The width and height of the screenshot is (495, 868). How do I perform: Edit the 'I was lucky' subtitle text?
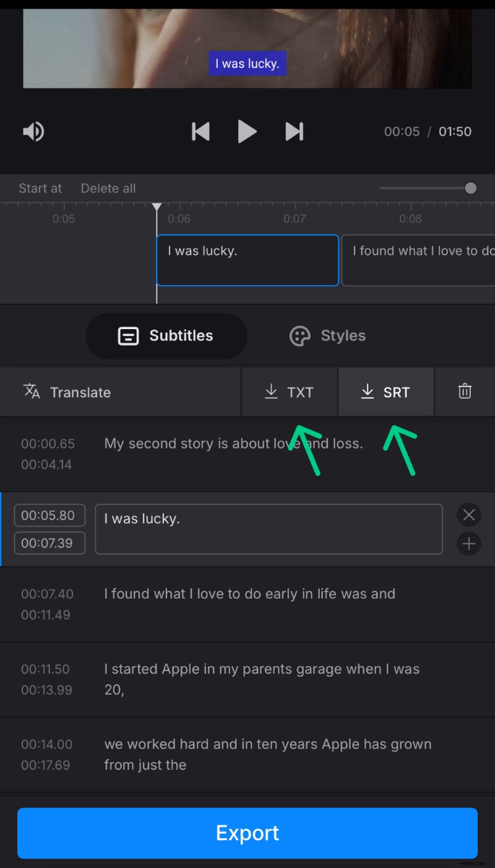268,529
